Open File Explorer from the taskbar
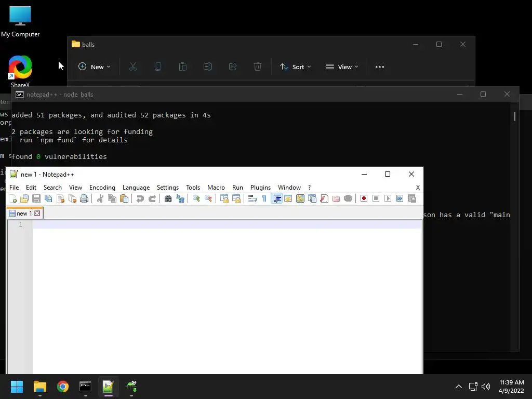The height and width of the screenshot is (399, 532). pos(39,387)
